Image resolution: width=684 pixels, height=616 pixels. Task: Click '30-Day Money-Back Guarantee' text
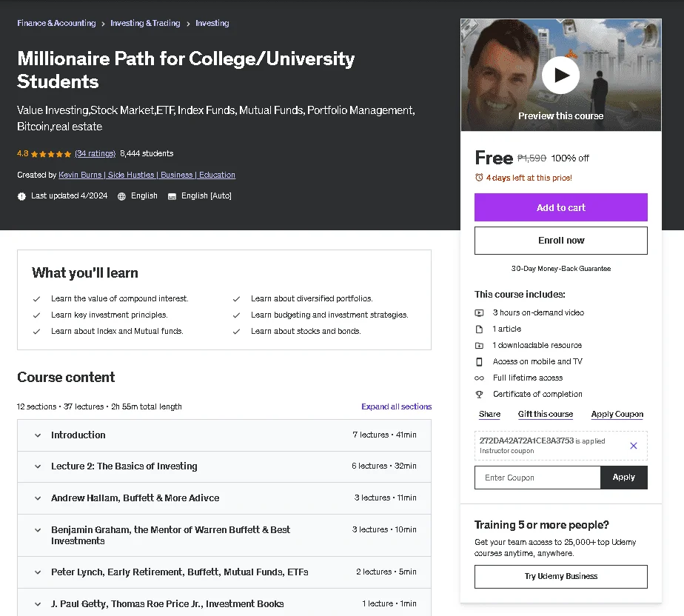pos(560,269)
